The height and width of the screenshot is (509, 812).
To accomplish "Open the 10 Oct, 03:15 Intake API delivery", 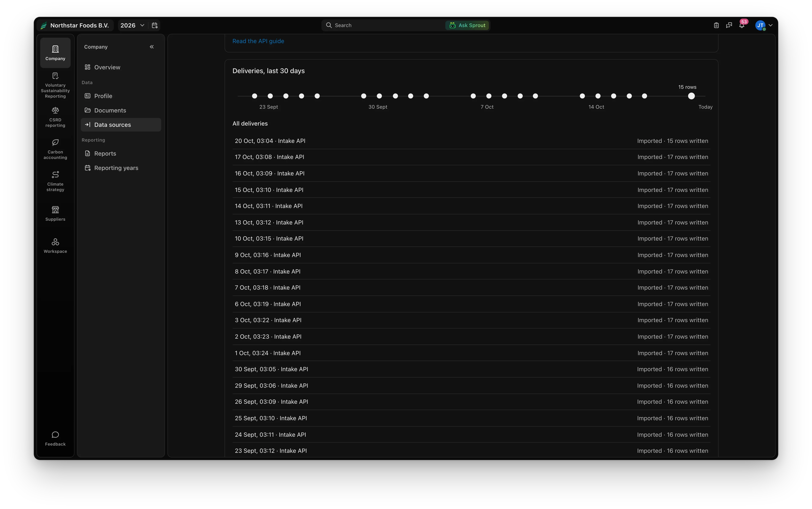I will coord(472,239).
